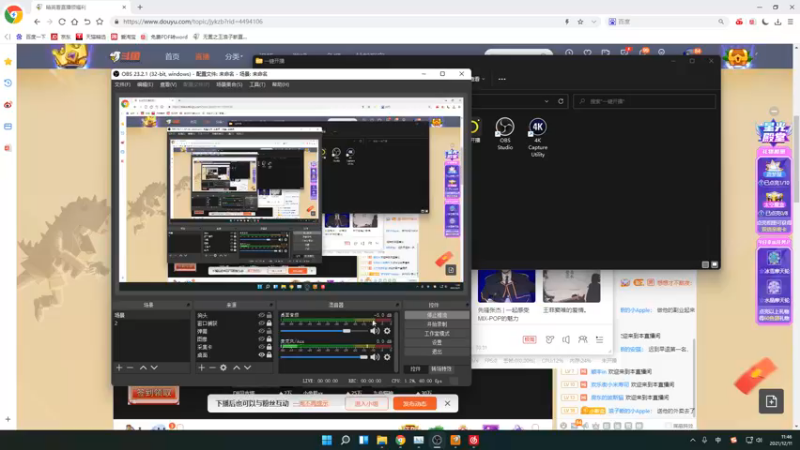The width and height of the screenshot is (800, 450).
Task: Enable 工作室模式 in OBS controls
Action: pos(437,334)
